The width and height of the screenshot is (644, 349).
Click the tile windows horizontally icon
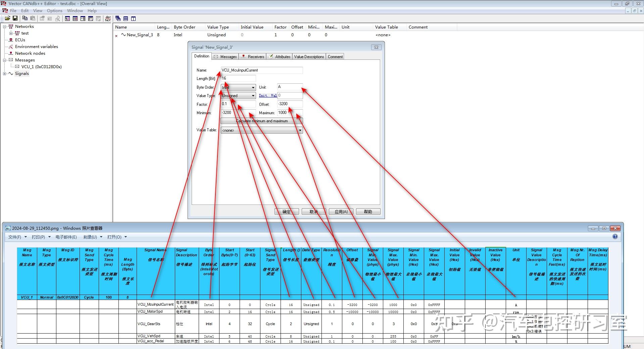click(126, 18)
